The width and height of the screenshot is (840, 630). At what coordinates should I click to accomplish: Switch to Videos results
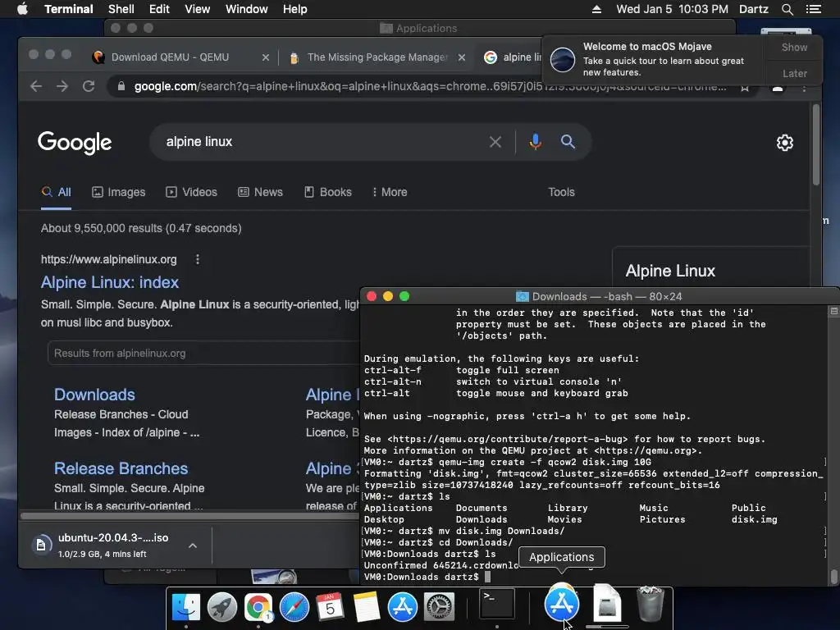(191, 192)
